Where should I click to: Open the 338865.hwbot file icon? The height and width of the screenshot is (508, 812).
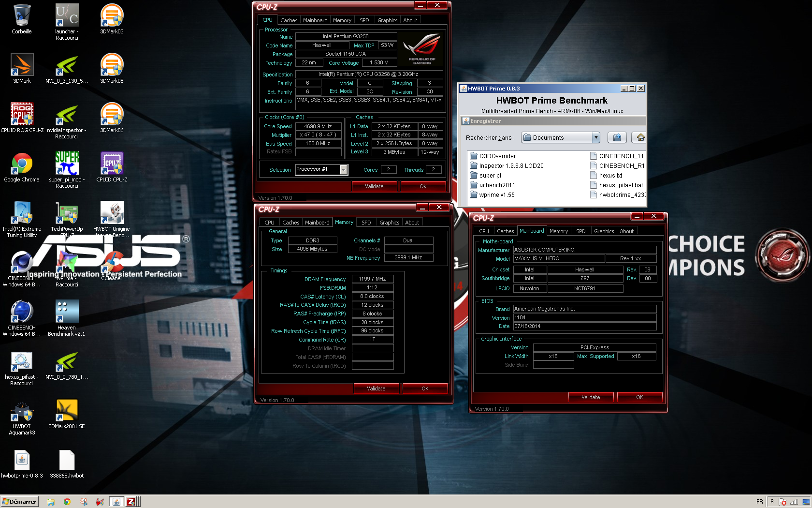(x=67, y=463)
